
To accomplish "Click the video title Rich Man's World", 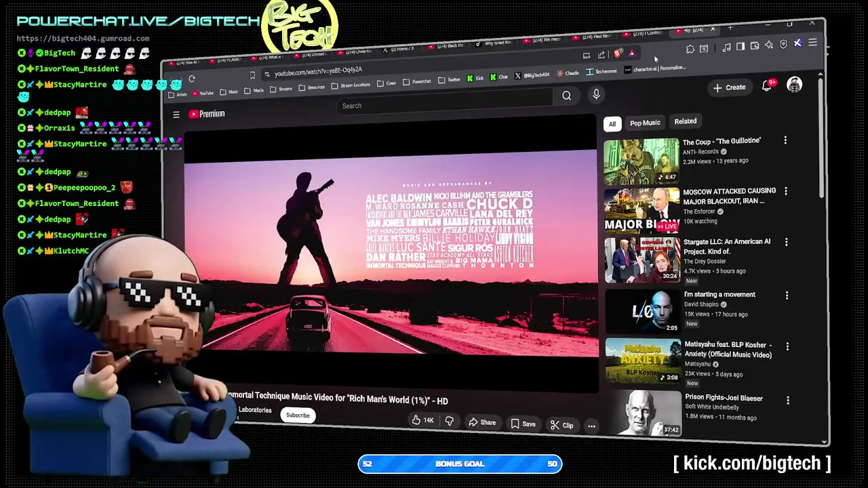I will coord(337,399).
